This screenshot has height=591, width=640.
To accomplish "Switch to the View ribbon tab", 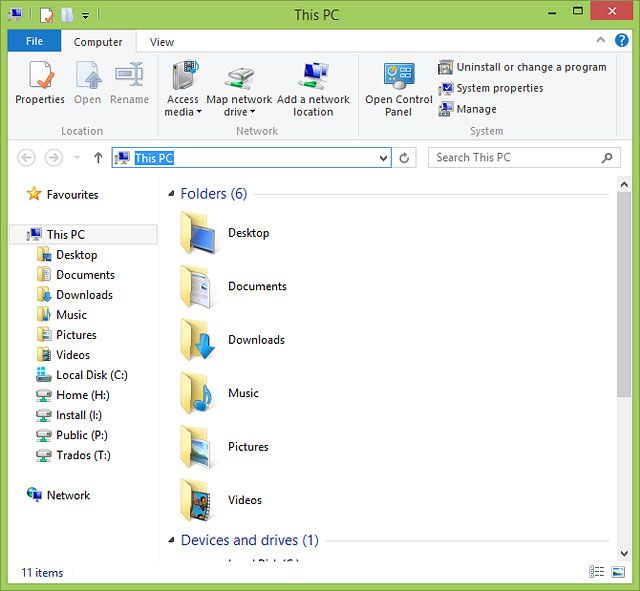I will (x=162, y=42).
